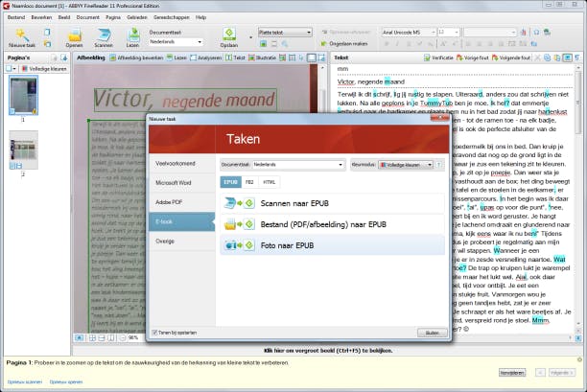The height and width of the screenshot is (392, 587).
Task: Click the Opslaan save icon
Action: [228, 35]
